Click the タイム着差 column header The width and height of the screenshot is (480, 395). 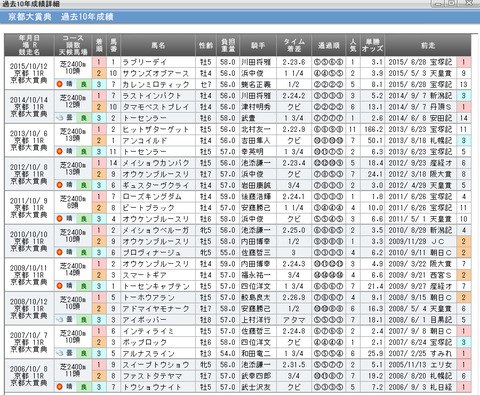coord(294,45)
